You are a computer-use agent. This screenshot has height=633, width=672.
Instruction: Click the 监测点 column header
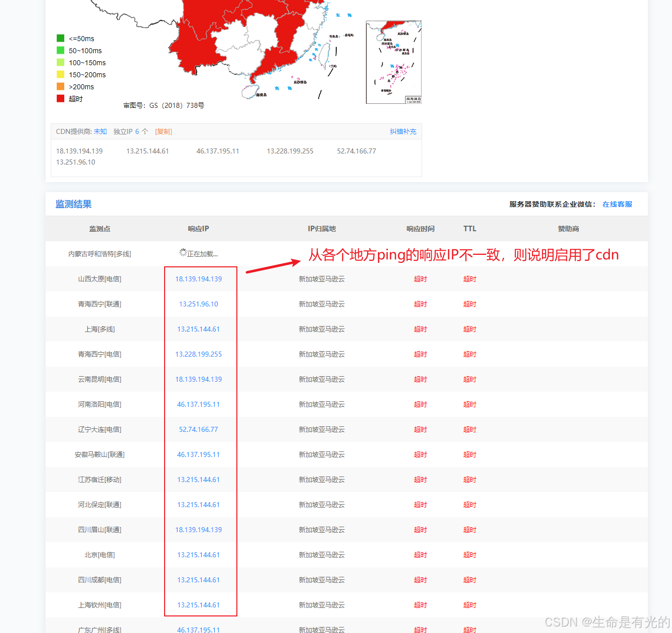(x=99, y=228)
